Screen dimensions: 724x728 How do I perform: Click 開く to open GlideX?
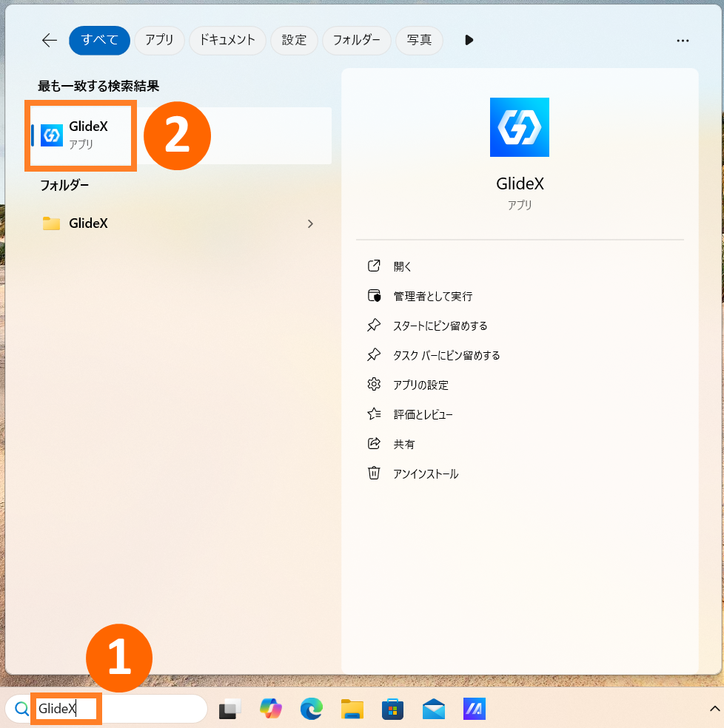coord(402,266)
